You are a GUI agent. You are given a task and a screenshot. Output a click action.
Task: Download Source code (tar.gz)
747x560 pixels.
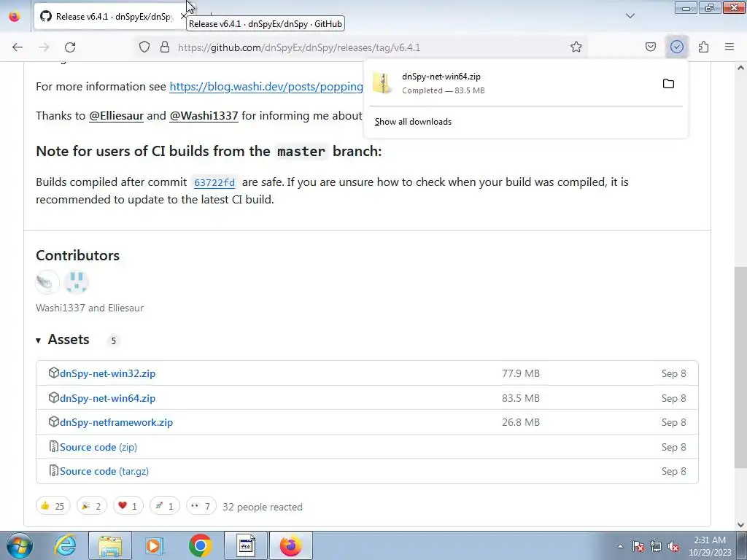pos(104,472)
